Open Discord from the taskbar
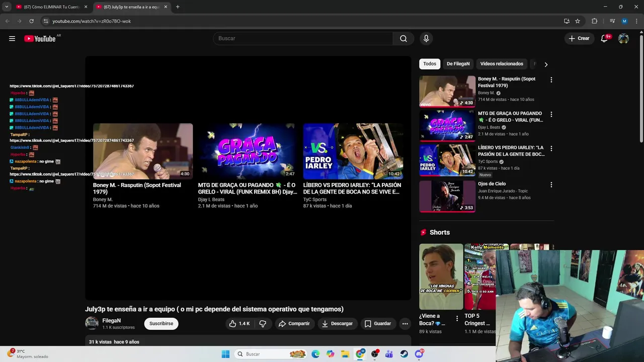 pyautogui.click(x=419, y=354)
